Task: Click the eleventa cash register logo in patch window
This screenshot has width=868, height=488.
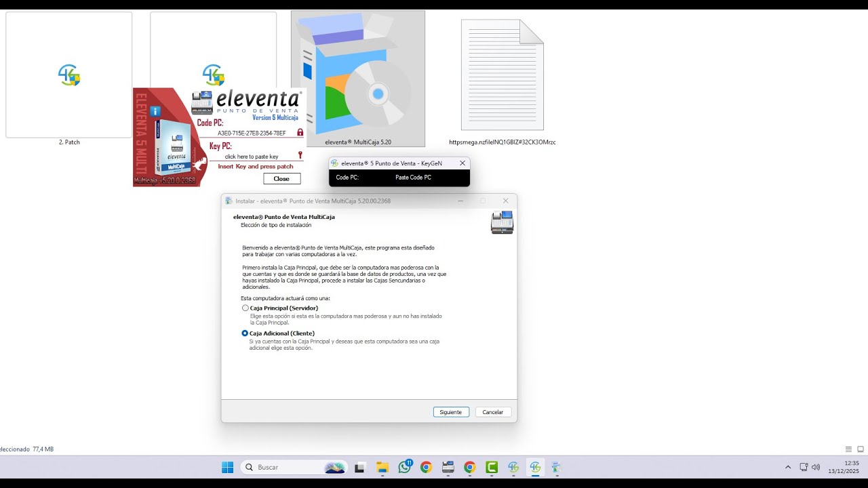Action: click(201, 102)
